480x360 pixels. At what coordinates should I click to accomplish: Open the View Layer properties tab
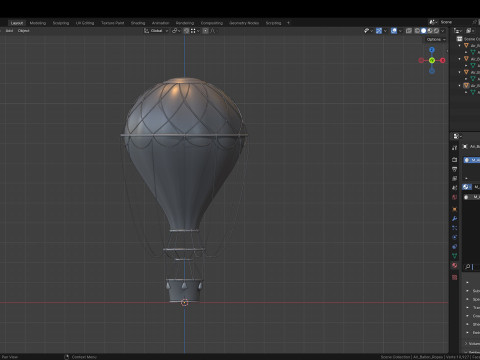(455, 178)
